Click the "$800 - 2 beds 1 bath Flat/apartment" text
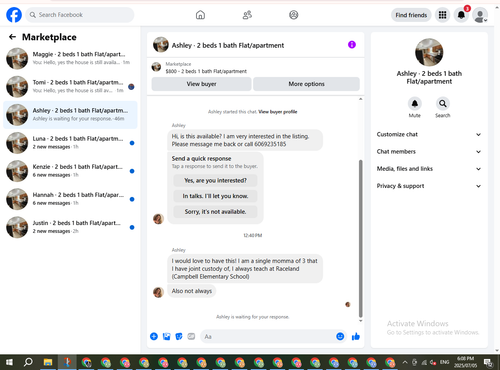The width and height of the screenshot is (500, 370). coord(206,71)
